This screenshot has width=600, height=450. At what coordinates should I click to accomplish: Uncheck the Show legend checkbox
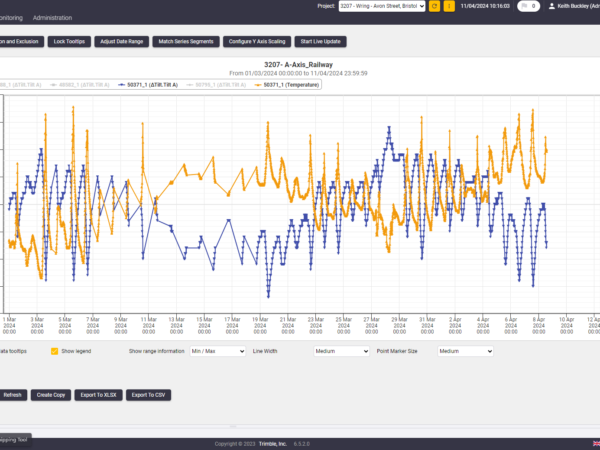(x=54, y=351)
